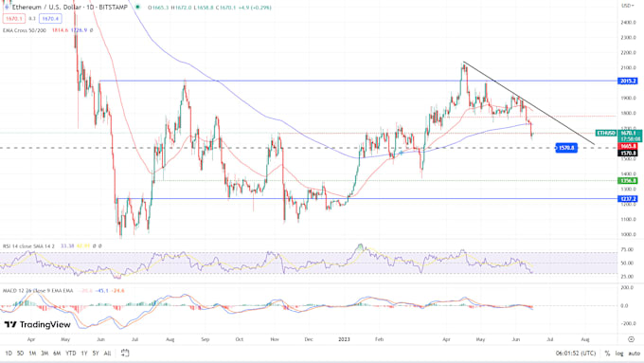Click the 33.38 RSI value
644x363 pixels.
pos(67,246)
